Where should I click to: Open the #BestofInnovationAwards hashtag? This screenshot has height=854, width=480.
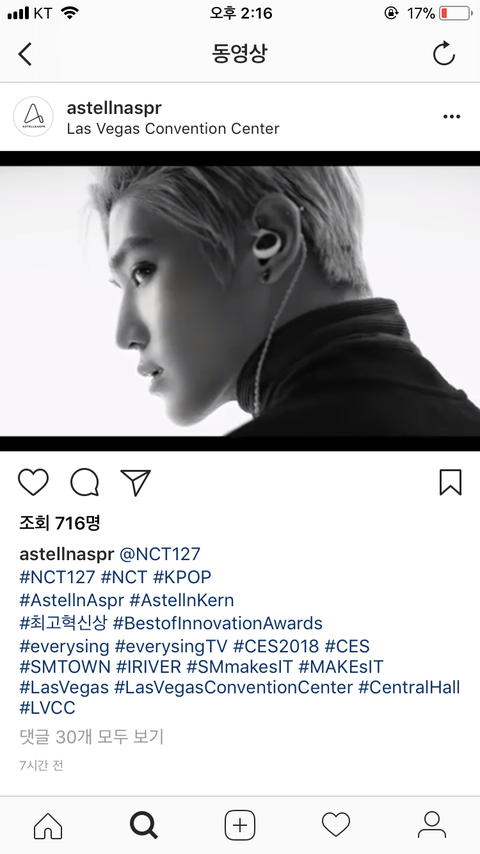point(217,623)
